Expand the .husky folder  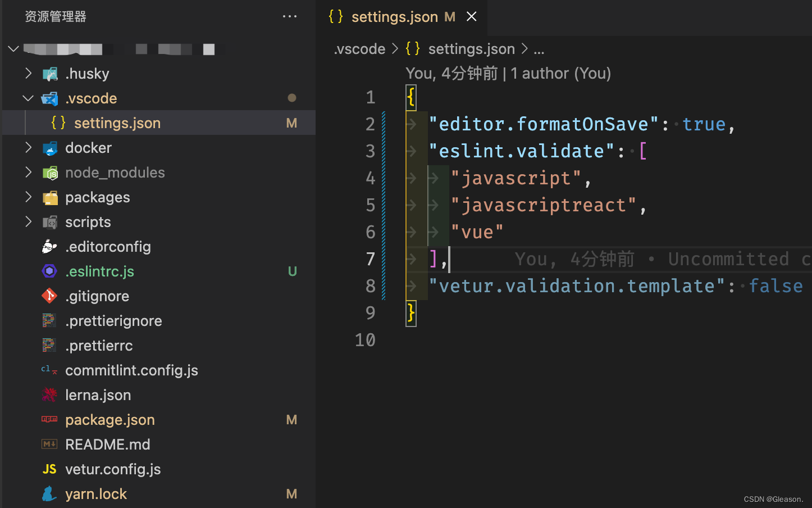tap(28, 74)
